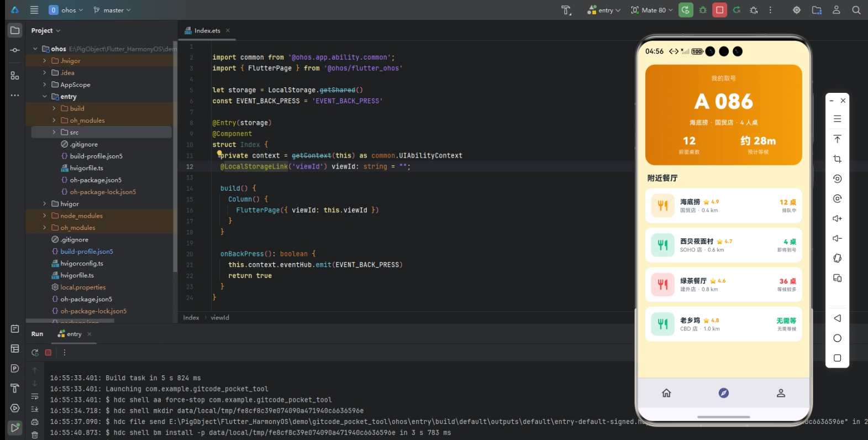Click the project tree vertical scrollbar
This screenshot has height=440, width=868.
click(x=175, y=158)
